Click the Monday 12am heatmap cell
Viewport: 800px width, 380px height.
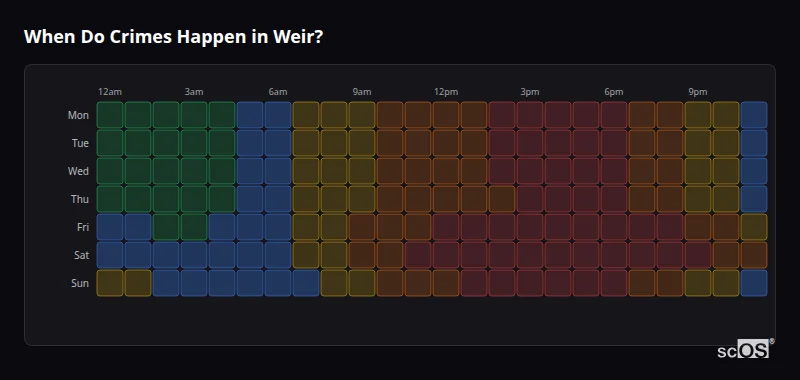(x=110, y=115)
